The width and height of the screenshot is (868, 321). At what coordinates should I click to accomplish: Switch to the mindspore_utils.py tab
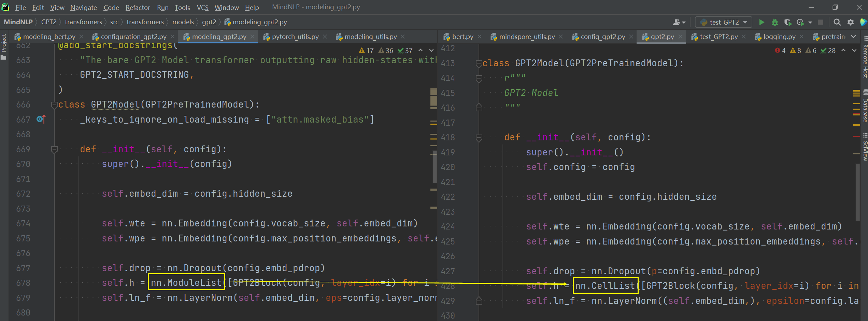[x=527, y=37]
